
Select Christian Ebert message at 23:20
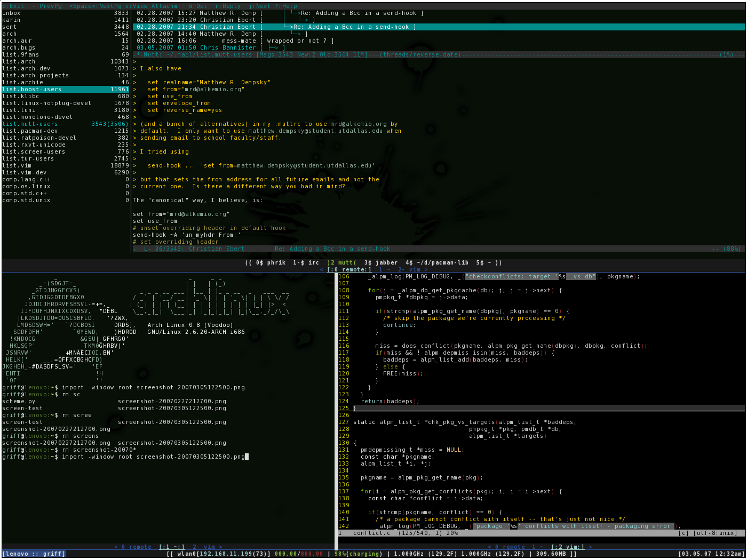[439, 20]
